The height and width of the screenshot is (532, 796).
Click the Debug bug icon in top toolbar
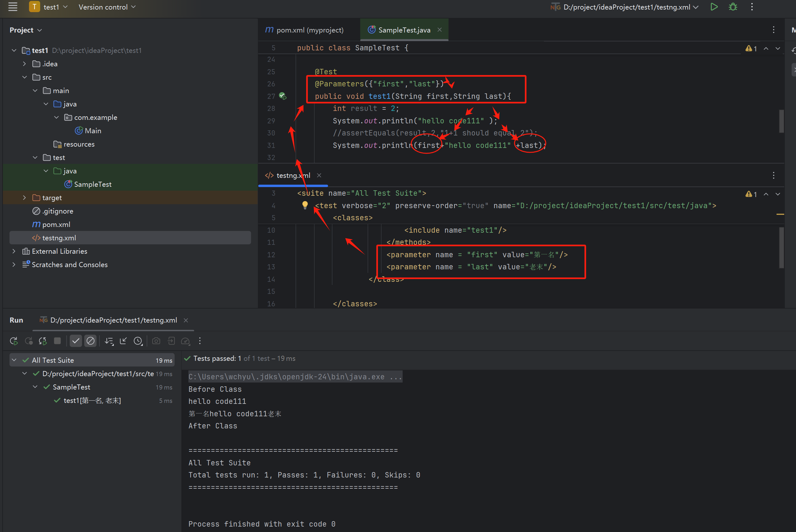(733, 7)
